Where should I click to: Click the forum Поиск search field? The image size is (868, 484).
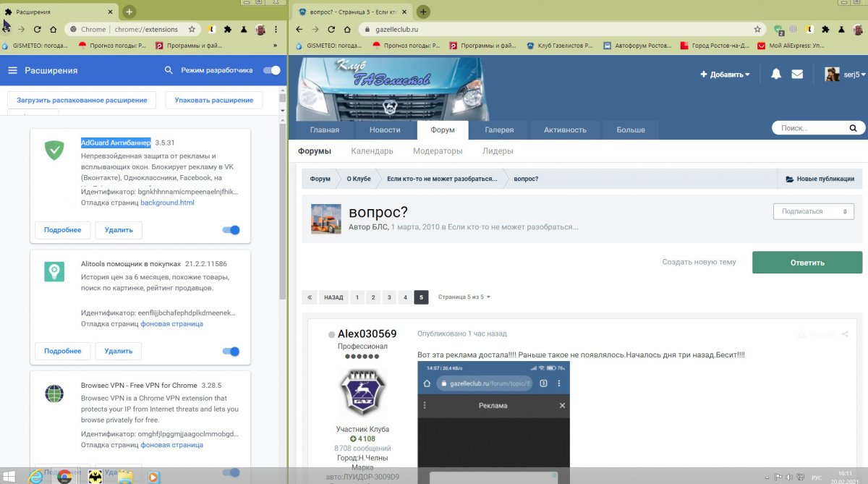(x=809, y=129)
